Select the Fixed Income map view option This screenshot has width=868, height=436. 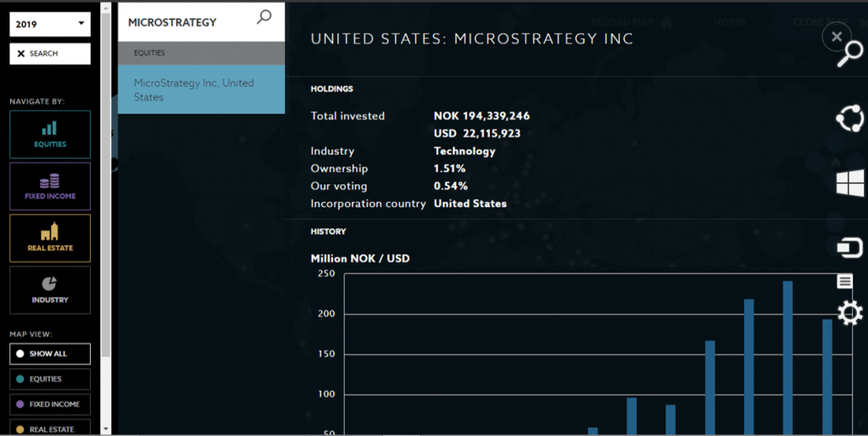[x=50, y=405]
